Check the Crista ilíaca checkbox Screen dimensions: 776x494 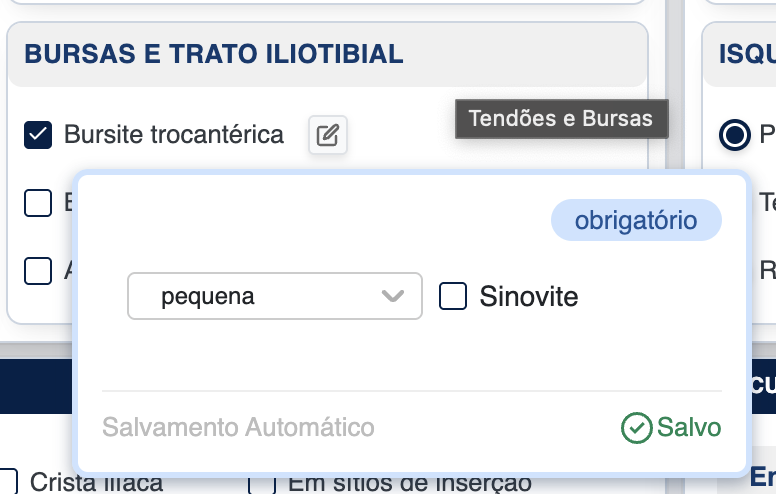click(8, 482)
